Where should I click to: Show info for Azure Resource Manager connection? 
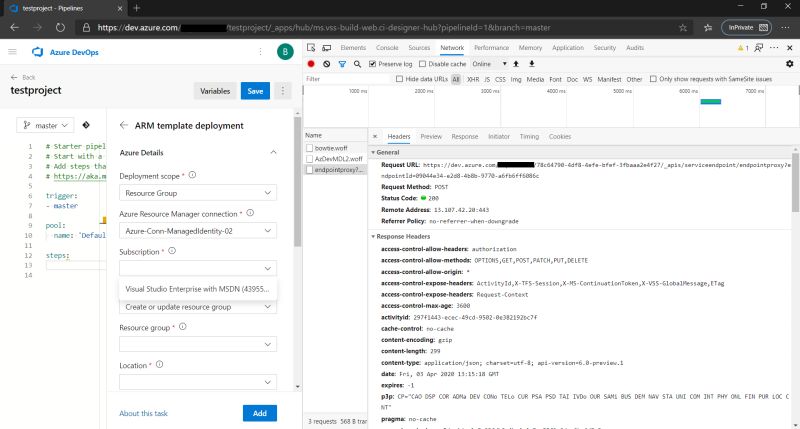click(x=250, y=213)
